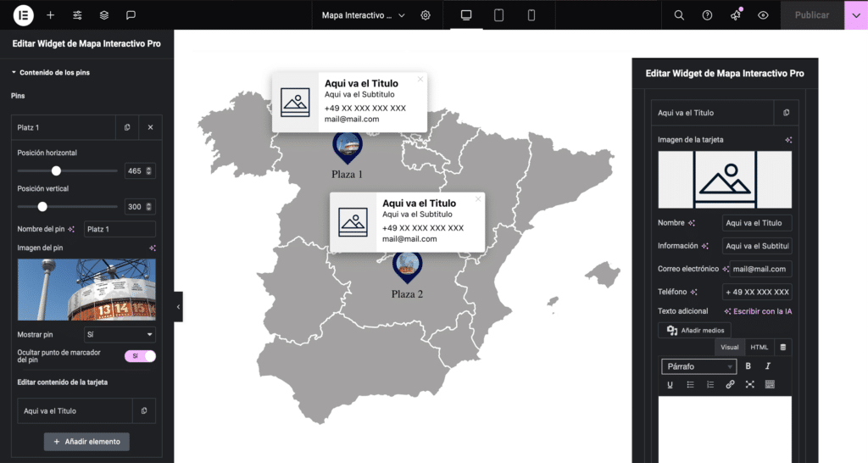Duplicate the right panel 'Aqui va el Titulo' item

click(786, 113)
